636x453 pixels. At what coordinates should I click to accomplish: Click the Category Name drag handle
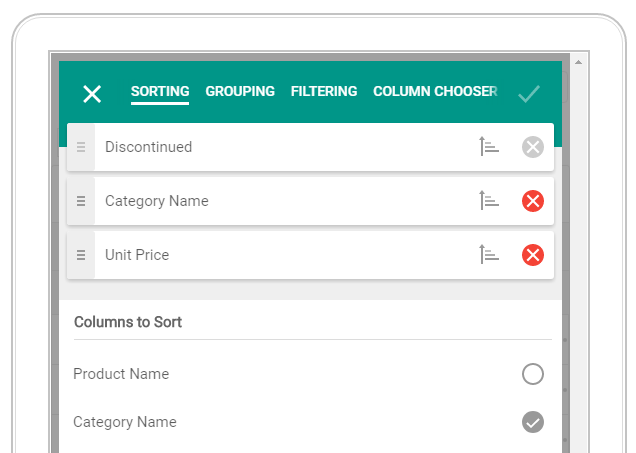[x=81, y=201]
